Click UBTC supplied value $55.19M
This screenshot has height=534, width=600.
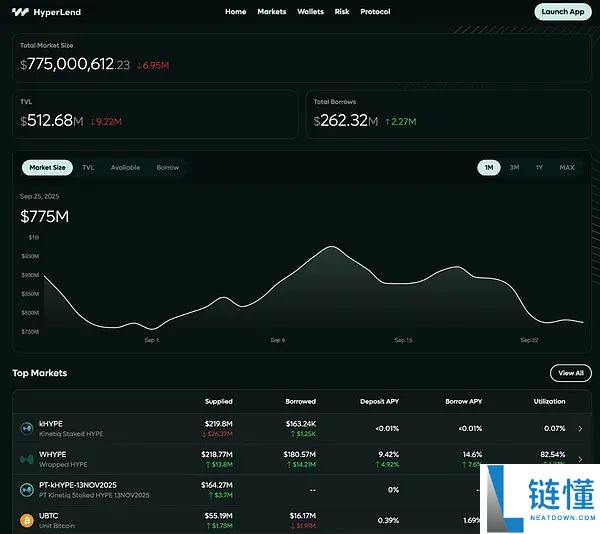(218, 516)
